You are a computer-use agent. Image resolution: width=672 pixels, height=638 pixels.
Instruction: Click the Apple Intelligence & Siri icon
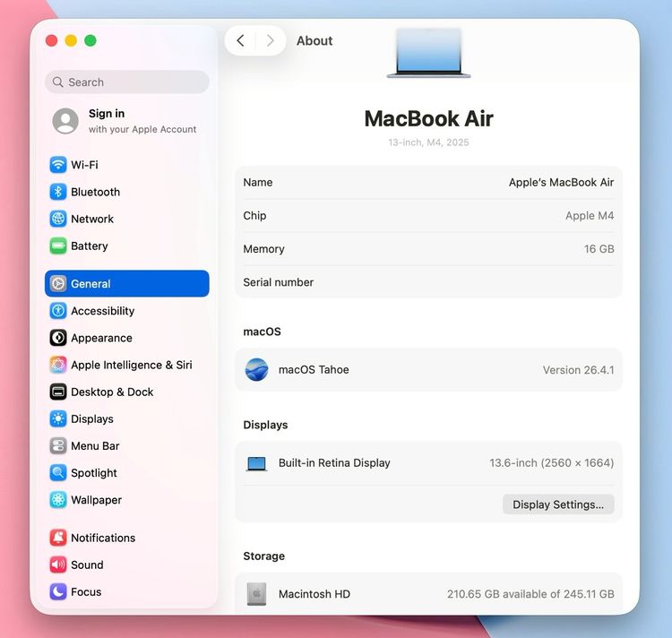(58, 365)
